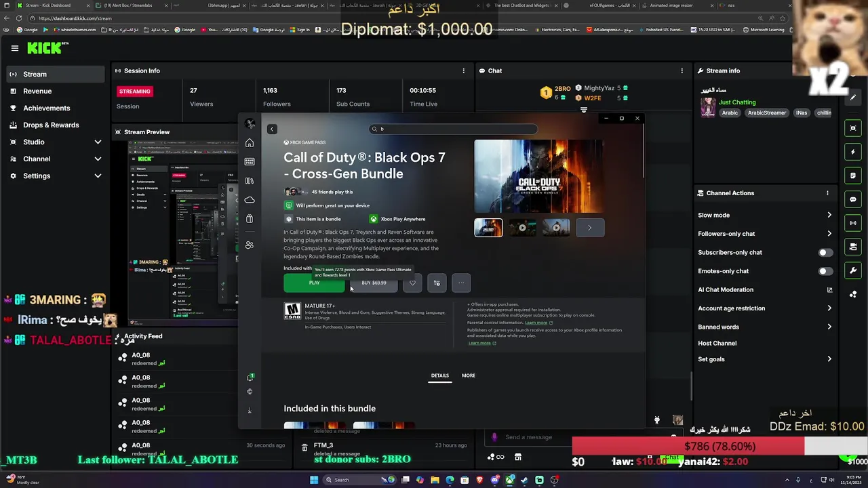The width and height of the screenshot is (868, 488).
Task: Open Store bag icon in Xbox sidebar
Action: click(x=250, y=219)
